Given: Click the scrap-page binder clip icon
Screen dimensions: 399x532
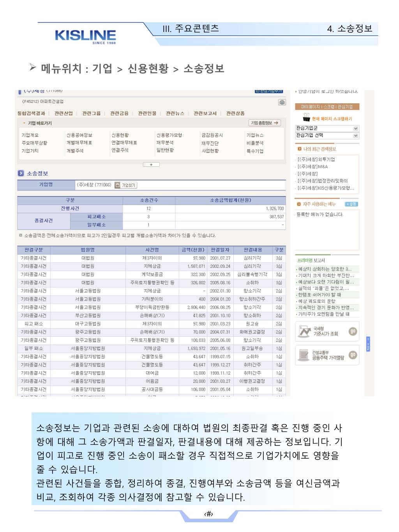Looking at the screenshot, I should 306,118.
